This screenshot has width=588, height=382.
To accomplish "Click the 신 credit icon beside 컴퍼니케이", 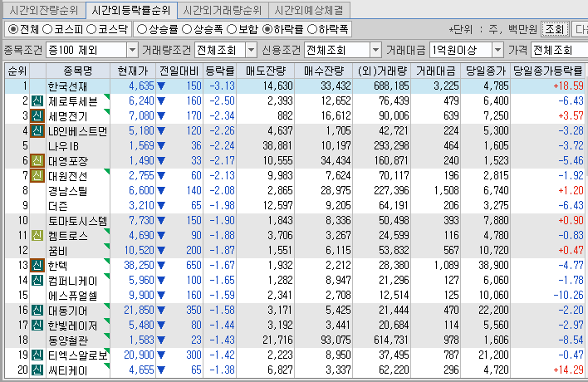I will pyautogui.click(x=37, y=281).
